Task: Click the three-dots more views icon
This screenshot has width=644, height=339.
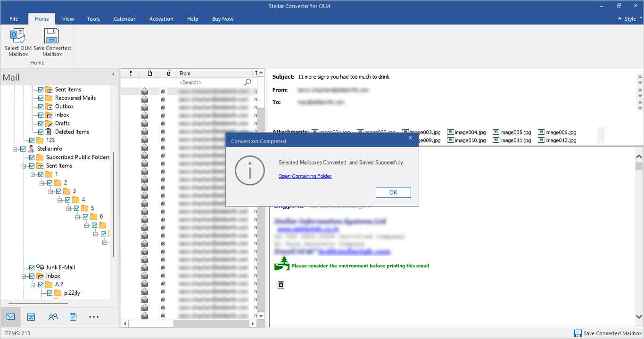Action: (x=94, y=317)
